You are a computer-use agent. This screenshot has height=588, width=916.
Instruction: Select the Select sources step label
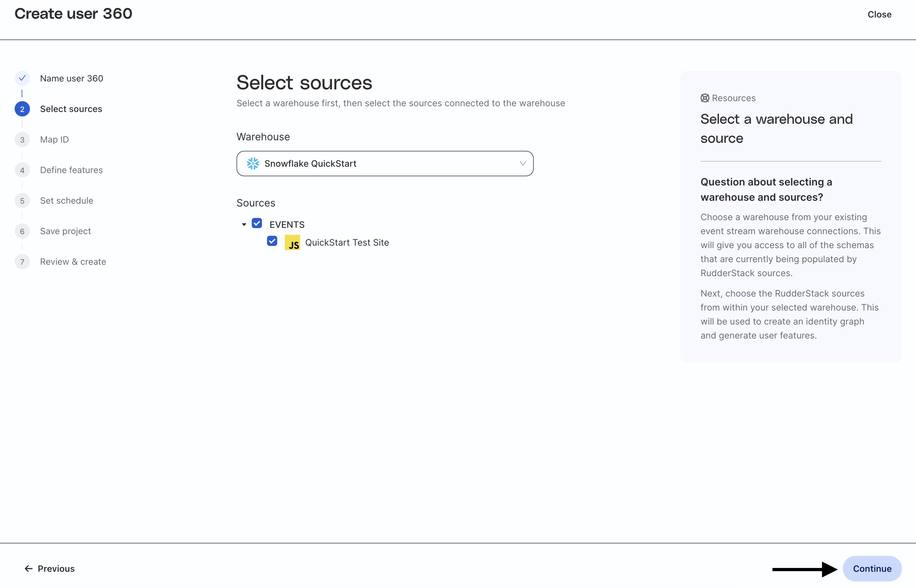(71, 109)
